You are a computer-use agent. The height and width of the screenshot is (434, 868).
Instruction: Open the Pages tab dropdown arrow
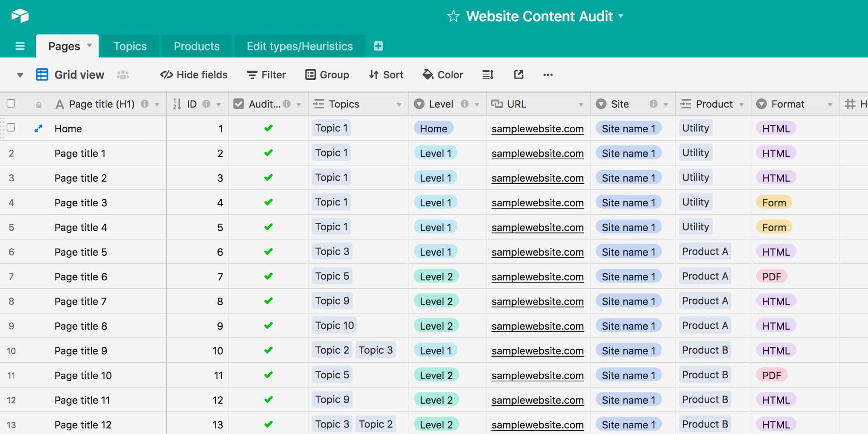89,46
